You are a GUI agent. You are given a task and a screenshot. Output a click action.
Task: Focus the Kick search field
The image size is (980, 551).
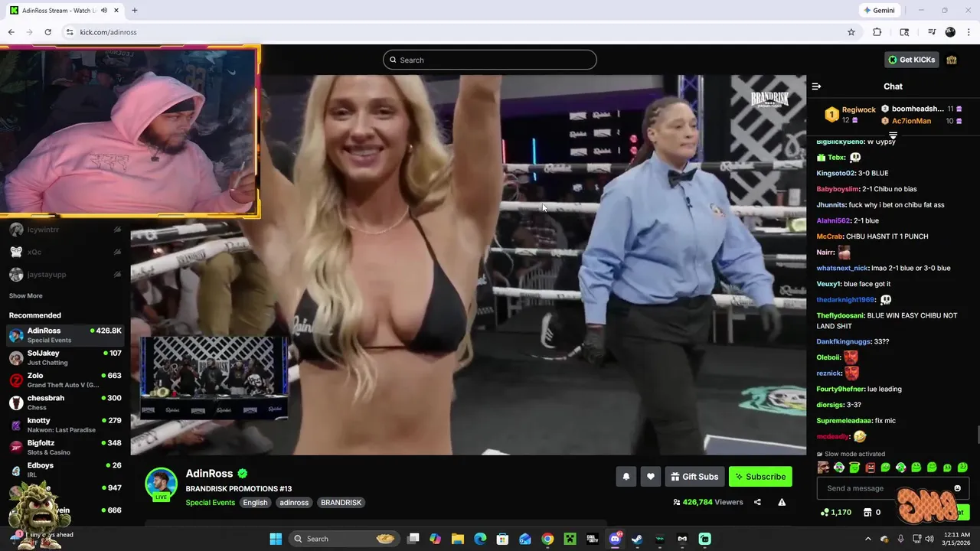[490, 60]
